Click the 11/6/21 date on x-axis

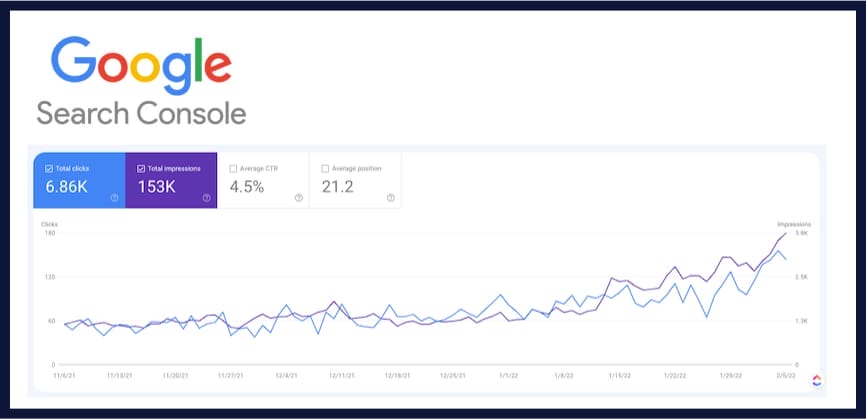63,376
